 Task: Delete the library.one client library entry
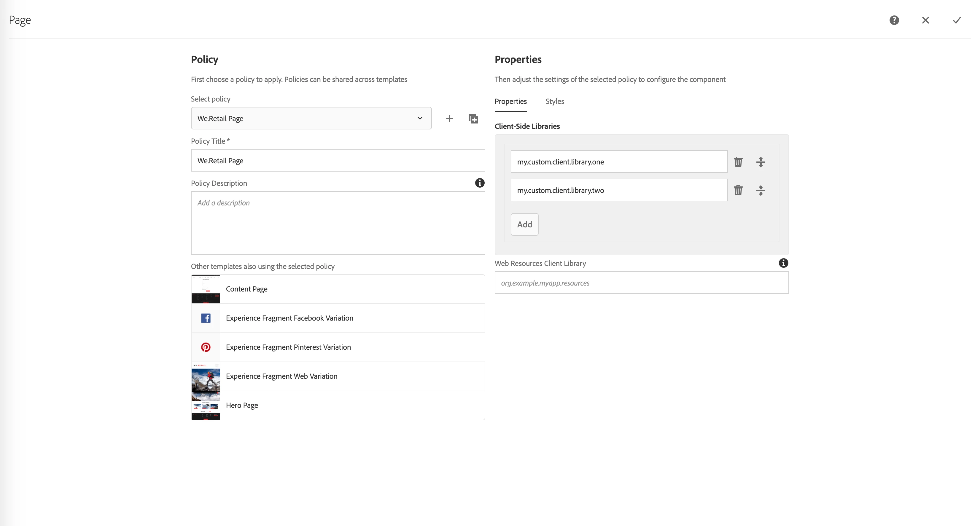pos(738,162)
